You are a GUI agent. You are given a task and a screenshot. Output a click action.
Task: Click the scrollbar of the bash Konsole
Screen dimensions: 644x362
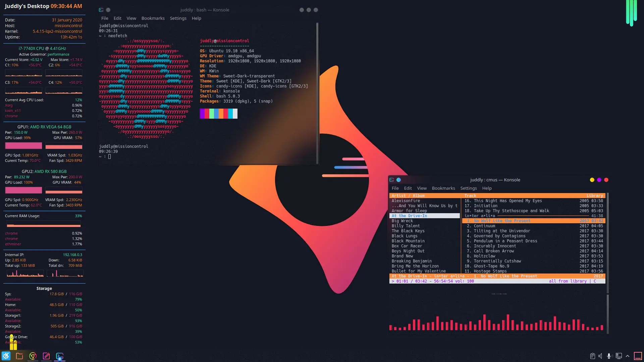pyautogui.click(x=317, y=93)
